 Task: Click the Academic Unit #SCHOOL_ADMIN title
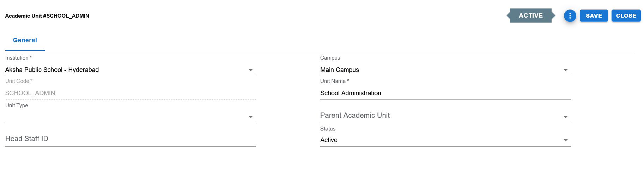pyautogui.click(x=47, y=16)
